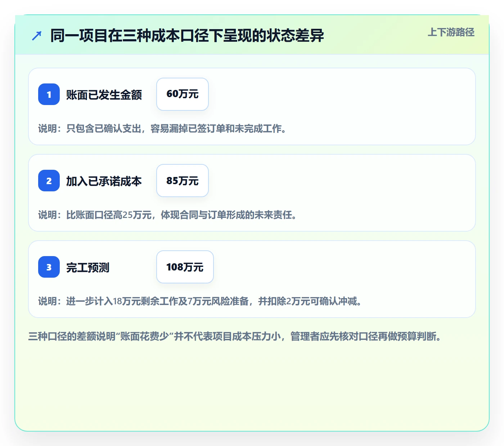Click the note starting 说明：进一步计入18万元
Screen dimensions: 504x446
(200, 301)
